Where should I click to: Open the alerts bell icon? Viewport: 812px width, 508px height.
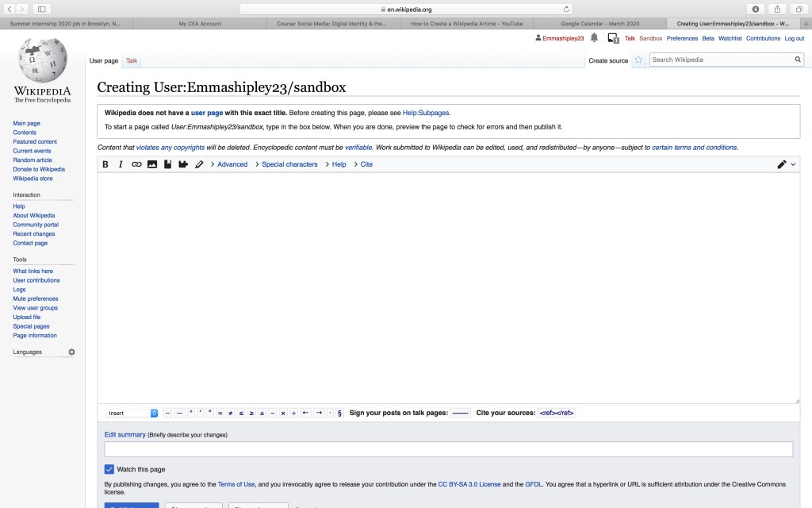594,38
